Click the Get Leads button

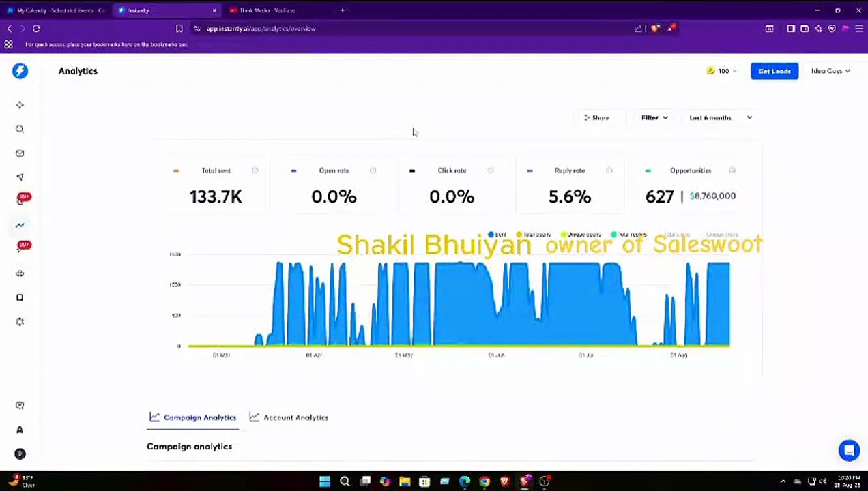coord(775,71)
